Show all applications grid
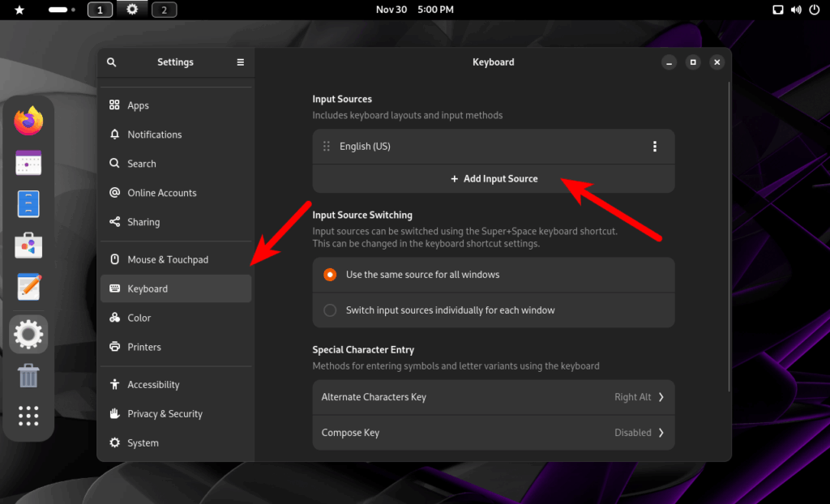Screen dimensions: 830x504 [x=28, y=416]
